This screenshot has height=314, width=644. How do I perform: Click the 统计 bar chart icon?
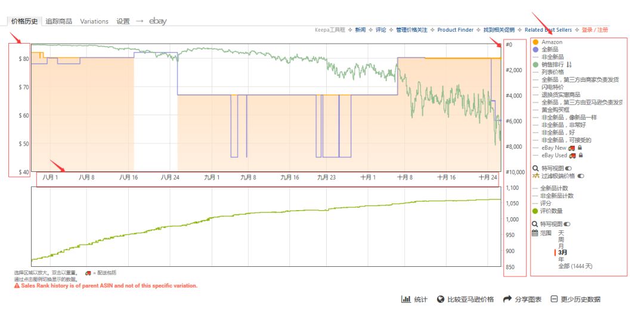[406, 299]
